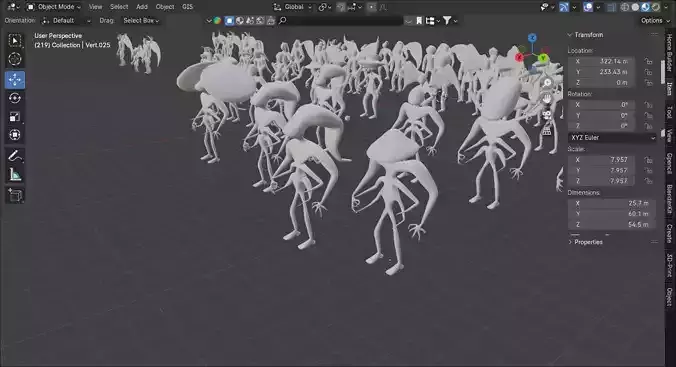The width and height of the screenshot is (676, 367).
Task: Select the Select Box tool
Action: 15,41
